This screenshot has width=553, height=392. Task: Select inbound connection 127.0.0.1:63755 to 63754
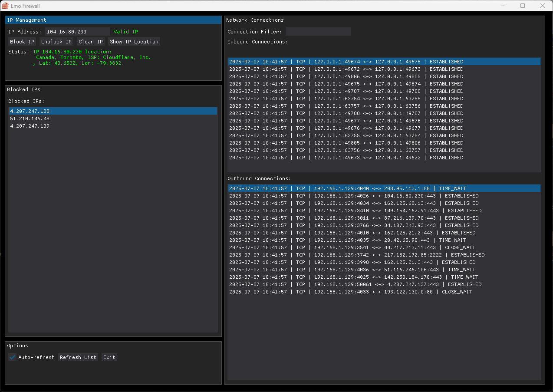click(x=384, y=135)
